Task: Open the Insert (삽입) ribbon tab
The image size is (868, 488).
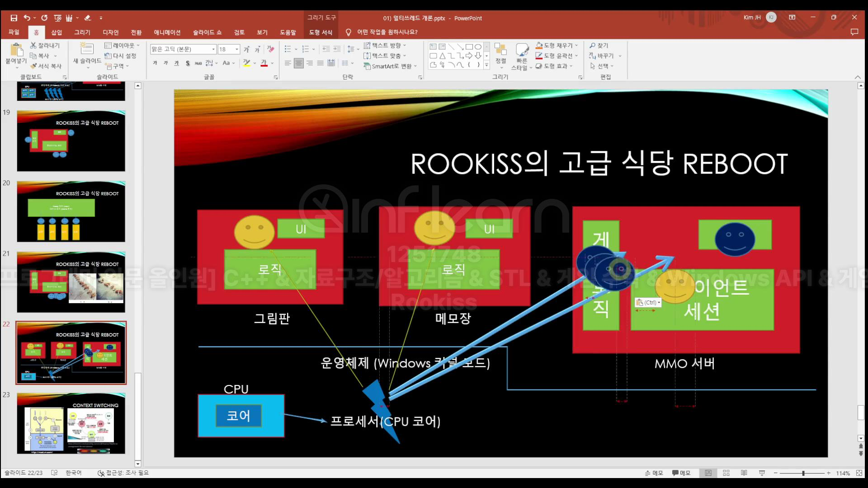Action: (57, 32)
